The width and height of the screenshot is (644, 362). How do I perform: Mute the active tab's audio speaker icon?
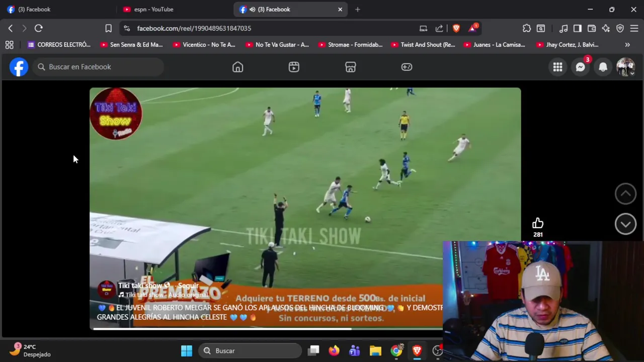click(252, 9)
